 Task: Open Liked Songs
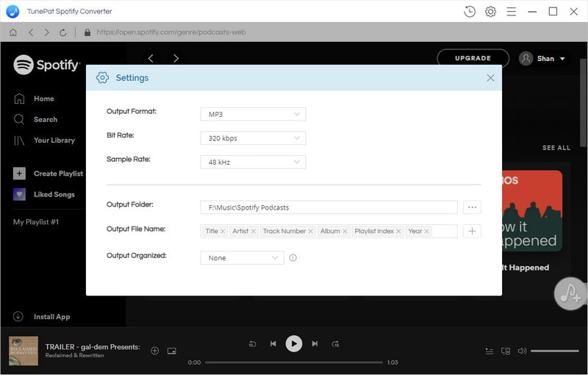44,194
